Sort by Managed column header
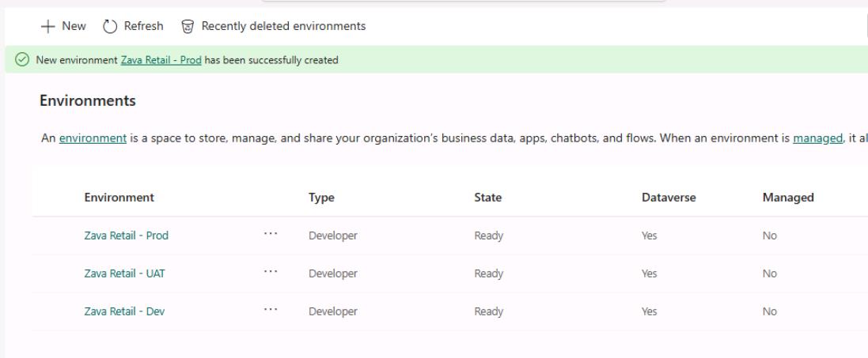The width and height of the screenshot is (868, 358). coord(788,198)
